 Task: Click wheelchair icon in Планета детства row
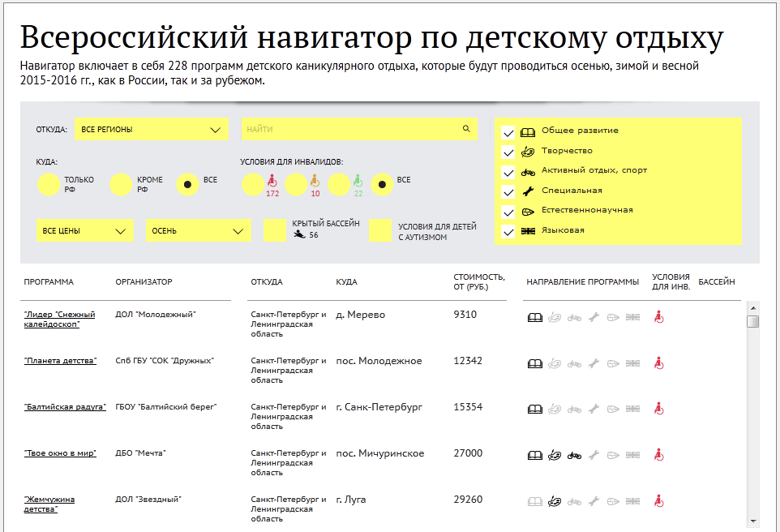658,363
